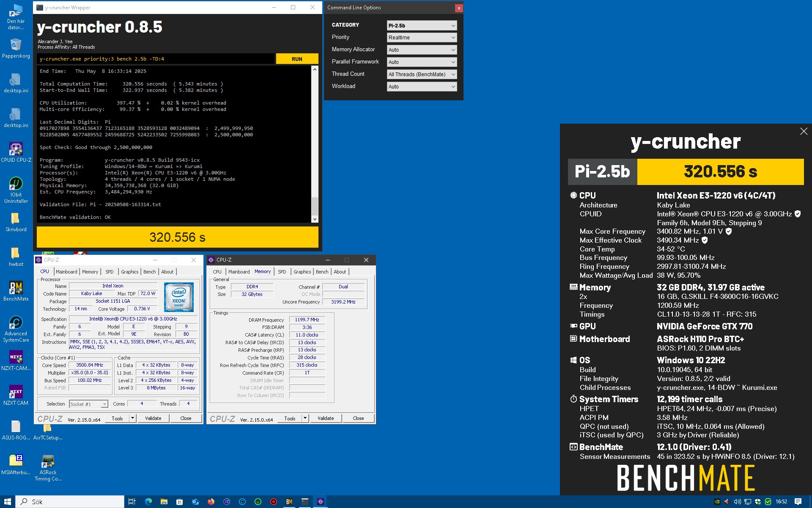Switch to Memory tab in left CPU-Z
This screenshot has width=812, height=508.
point(90,272)
